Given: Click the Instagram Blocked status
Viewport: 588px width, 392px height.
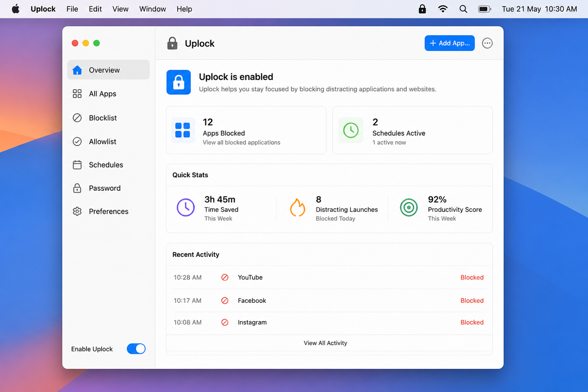Looking at the screenshot, I should click(472, 323).
